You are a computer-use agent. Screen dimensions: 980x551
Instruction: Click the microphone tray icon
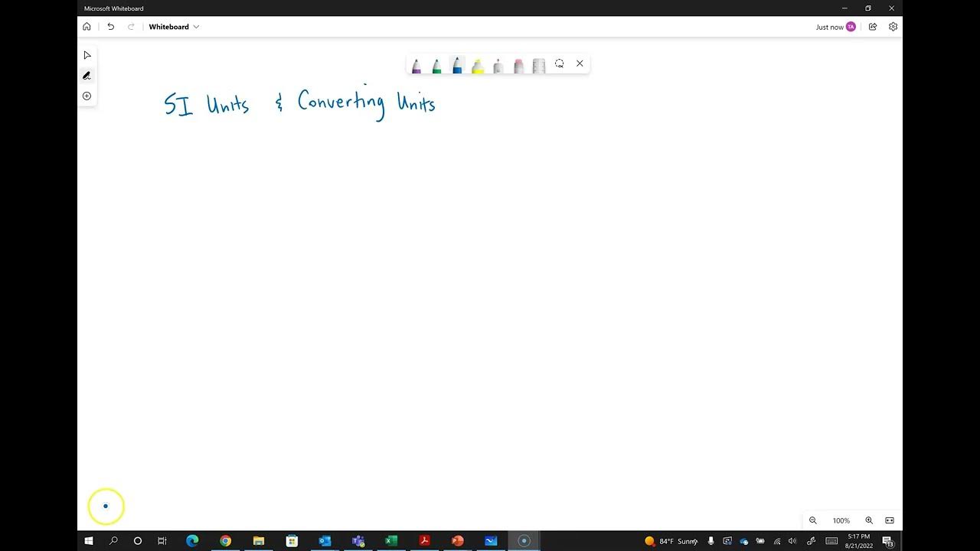pyautogui.click(x=710, y=541)
